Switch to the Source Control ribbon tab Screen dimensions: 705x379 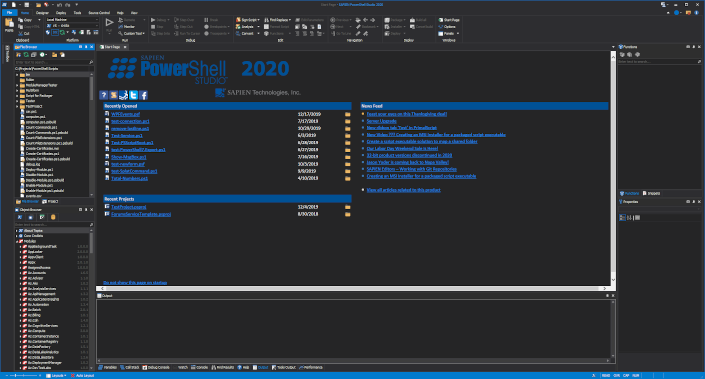point(99,13)
